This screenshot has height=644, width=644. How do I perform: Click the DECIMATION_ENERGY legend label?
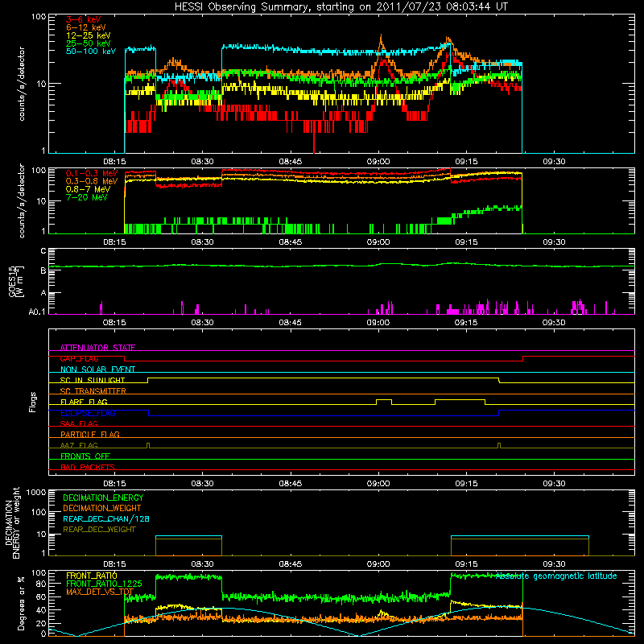[x=103, y=497]
